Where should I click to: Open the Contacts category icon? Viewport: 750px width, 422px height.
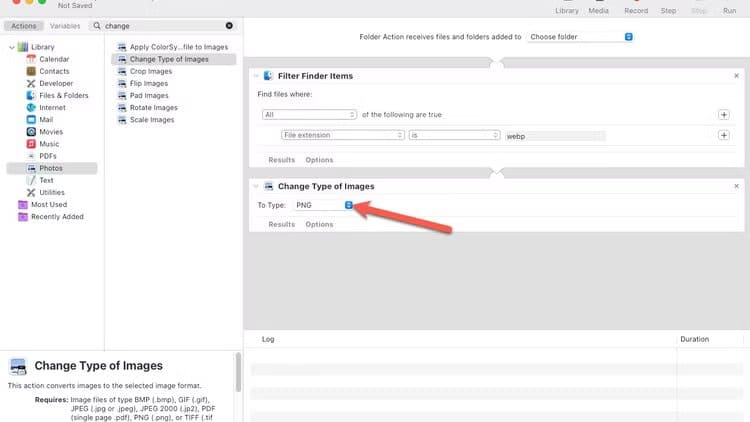31,71
